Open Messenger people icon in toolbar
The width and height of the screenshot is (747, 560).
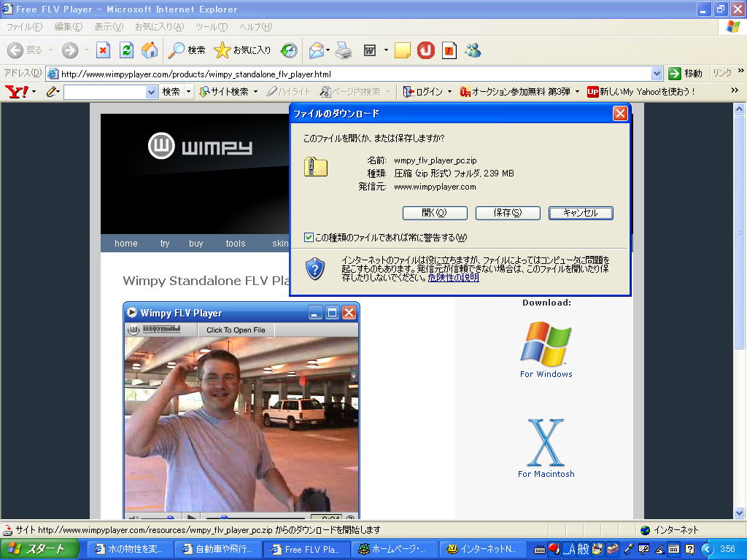[x=473, y=50]
